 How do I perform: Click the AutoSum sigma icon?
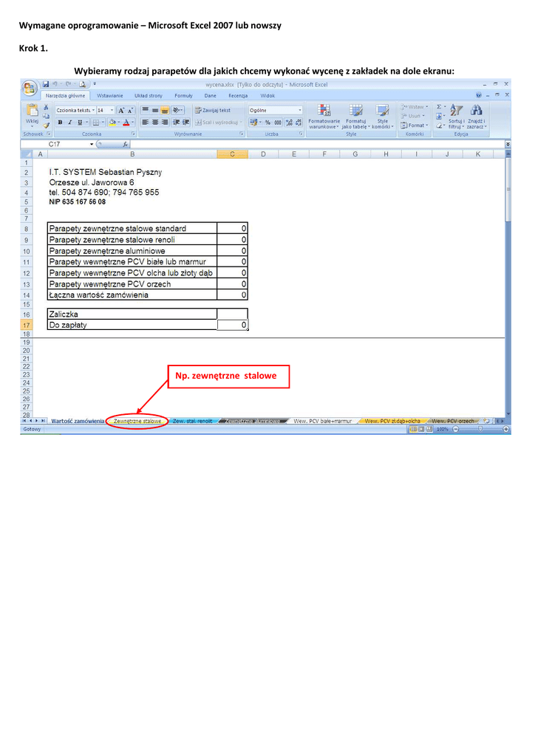pos(439,107)
